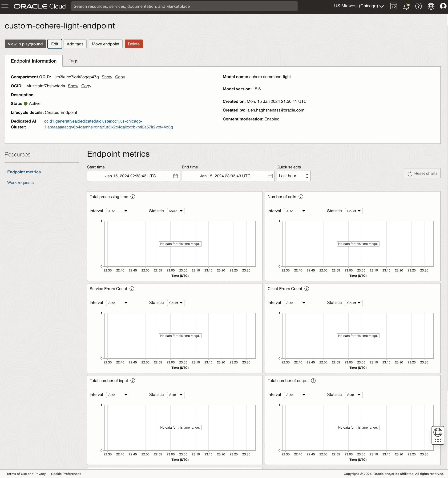Select the region US Midwest (Chicago) dropdown

359,6
